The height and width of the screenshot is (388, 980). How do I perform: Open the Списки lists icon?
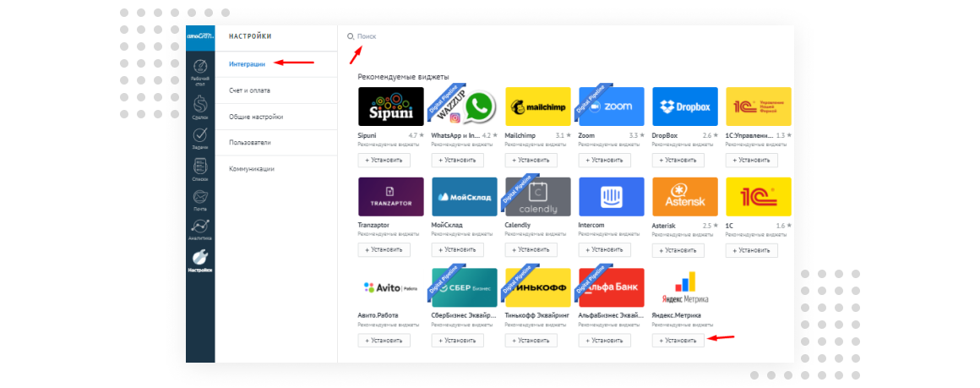click(200, 170)
